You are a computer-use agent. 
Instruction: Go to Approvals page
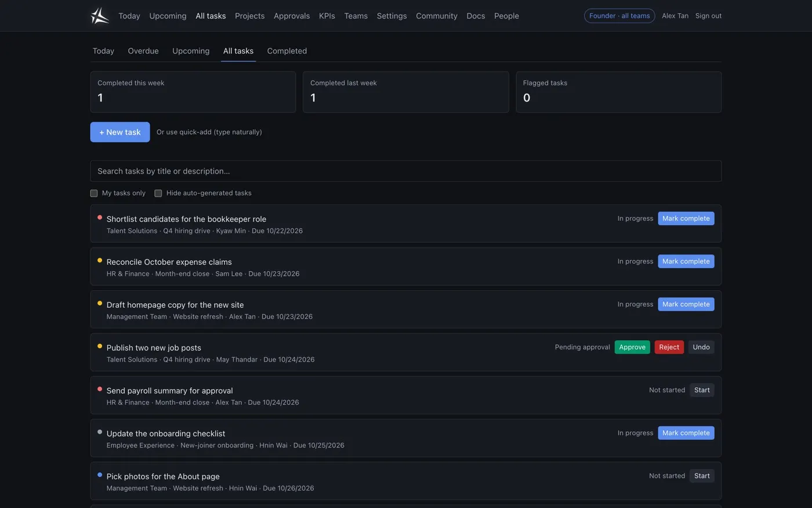pos(292,16)
